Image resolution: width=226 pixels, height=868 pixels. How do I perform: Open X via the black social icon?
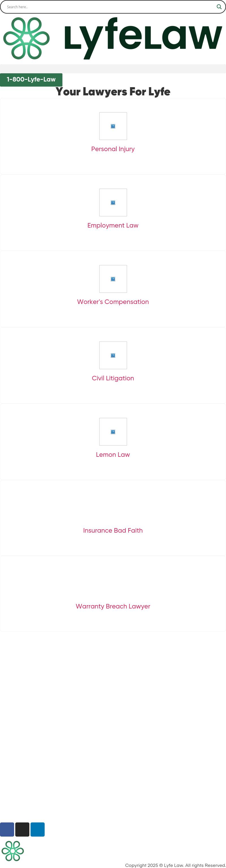[x=23, y=829]
